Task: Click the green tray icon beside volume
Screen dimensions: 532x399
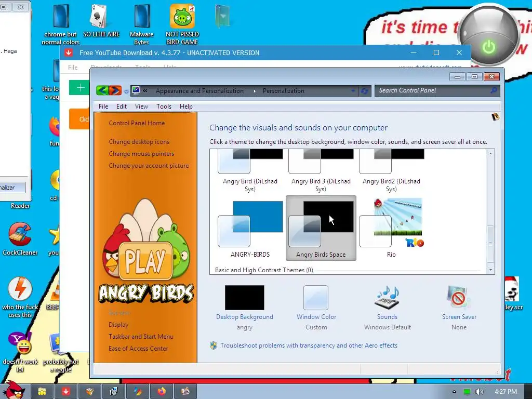Action: tap(467, 392)
